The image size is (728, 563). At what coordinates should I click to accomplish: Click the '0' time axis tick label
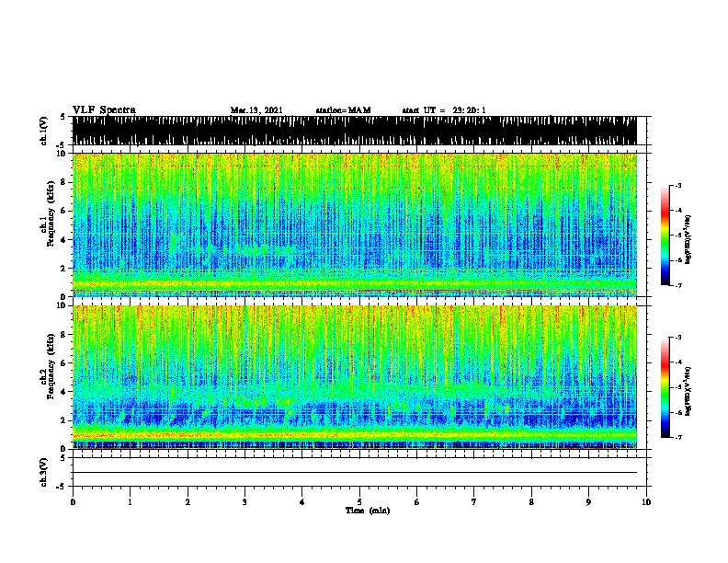pyautogui.click(x=73, y=502)
